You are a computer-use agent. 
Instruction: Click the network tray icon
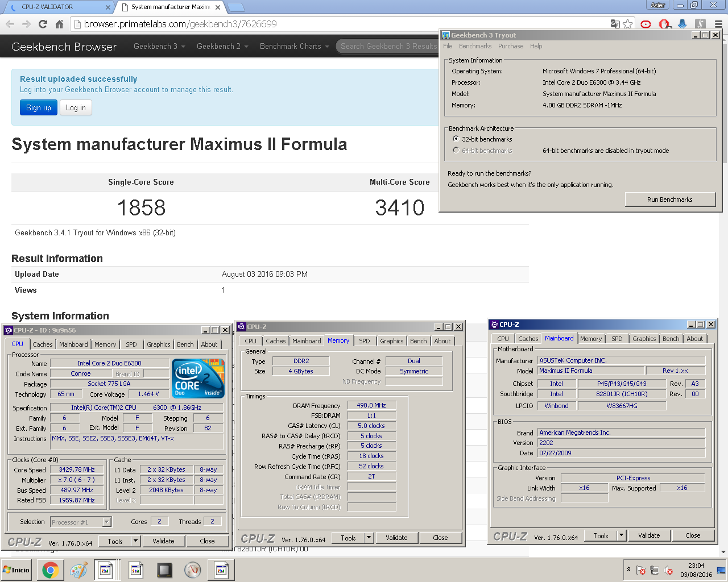tap(655, 570)
